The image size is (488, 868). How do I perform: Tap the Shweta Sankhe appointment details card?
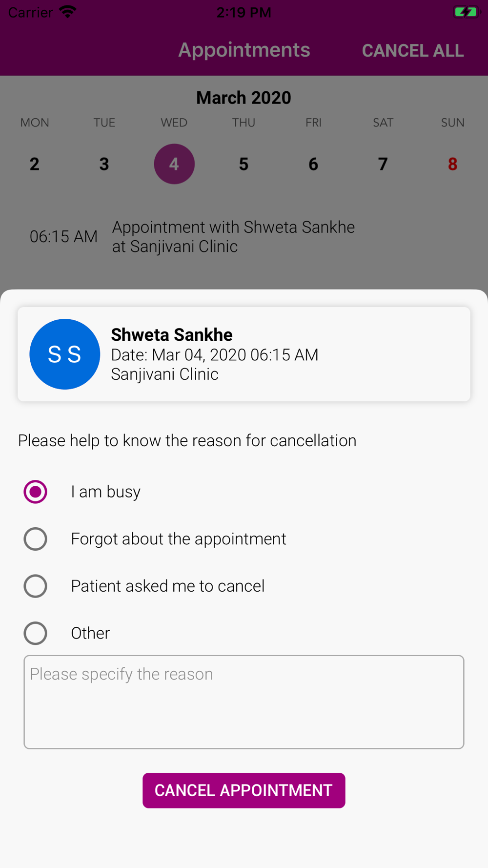[x=244, y=354]
